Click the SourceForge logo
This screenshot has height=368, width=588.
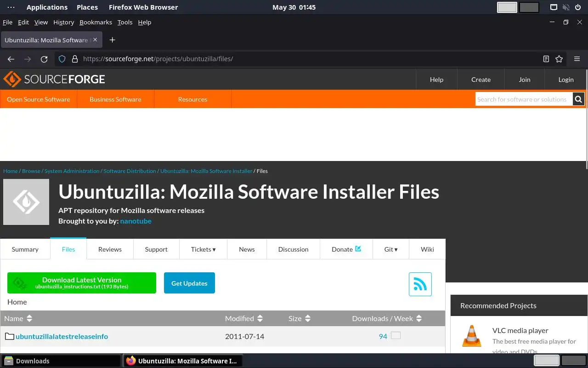coord(54,79)
